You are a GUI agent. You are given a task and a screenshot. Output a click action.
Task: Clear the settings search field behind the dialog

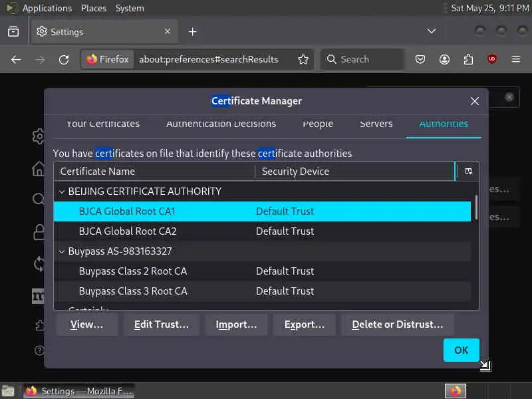click(509, 97)
